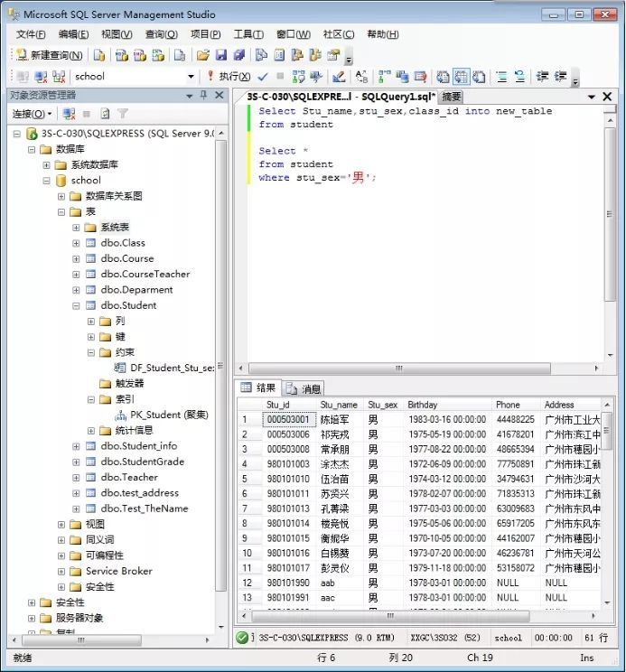Expand the 系统数据库 folder
This screenshot has height=672, width=626.
pyautogui.click(x=46, y=165)
